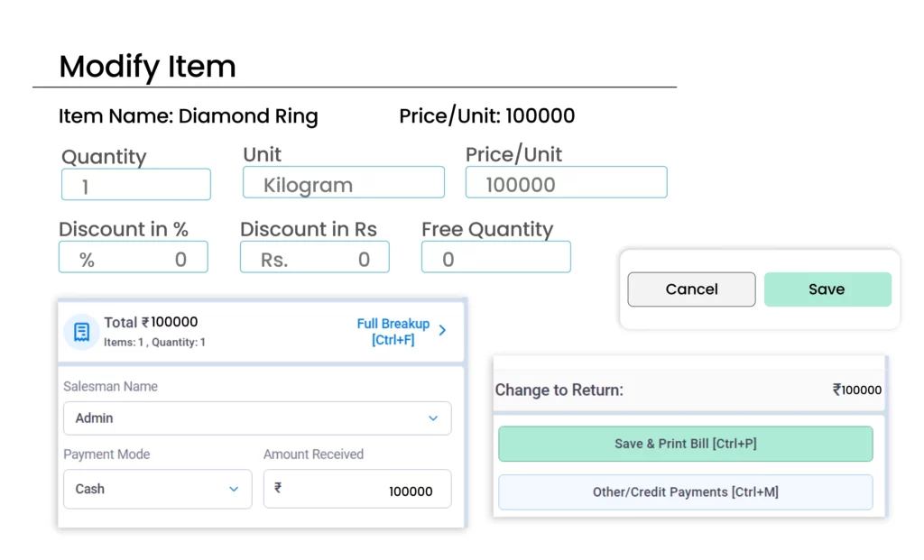Open the Full Breakup link

click(393, 331)
